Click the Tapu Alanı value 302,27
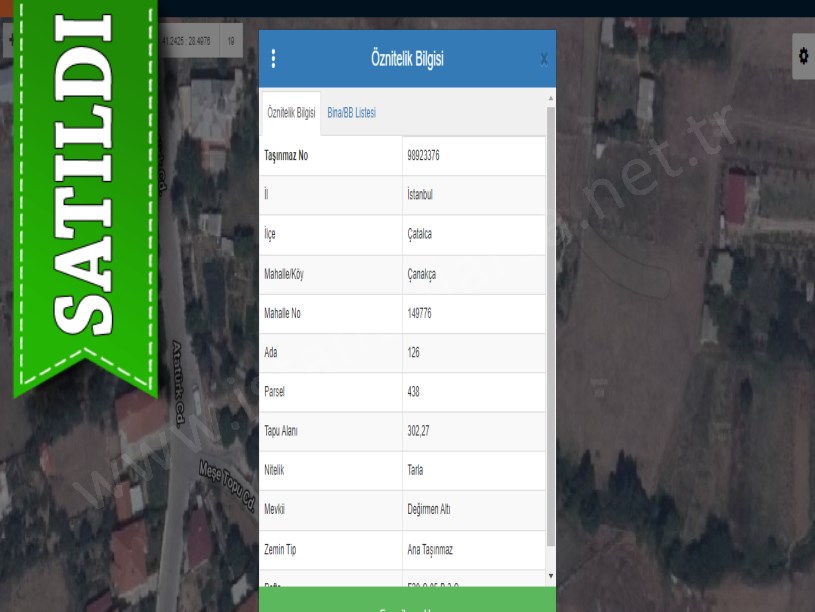The width and height of the screenshot is (815, 612). 419,431
